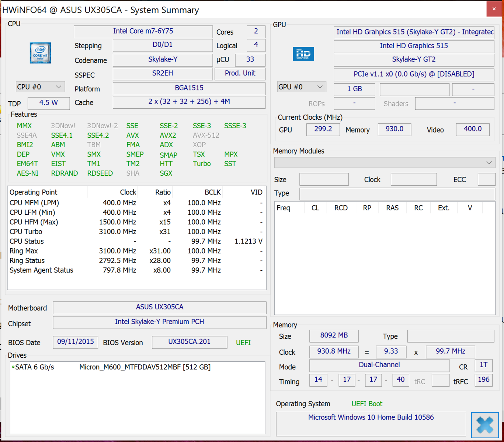Click the RDSEED feature flag
Viewport: 504px width, 442px height.
pos(100,173)
